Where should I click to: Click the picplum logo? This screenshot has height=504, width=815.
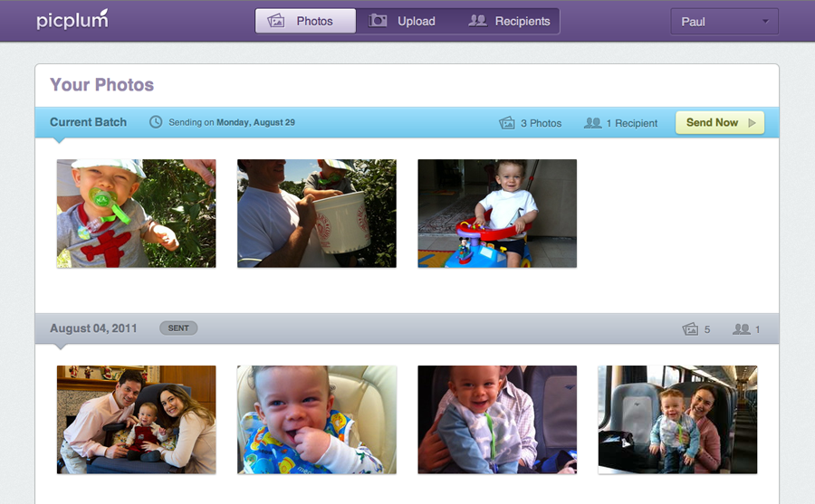tap(72, 20)
